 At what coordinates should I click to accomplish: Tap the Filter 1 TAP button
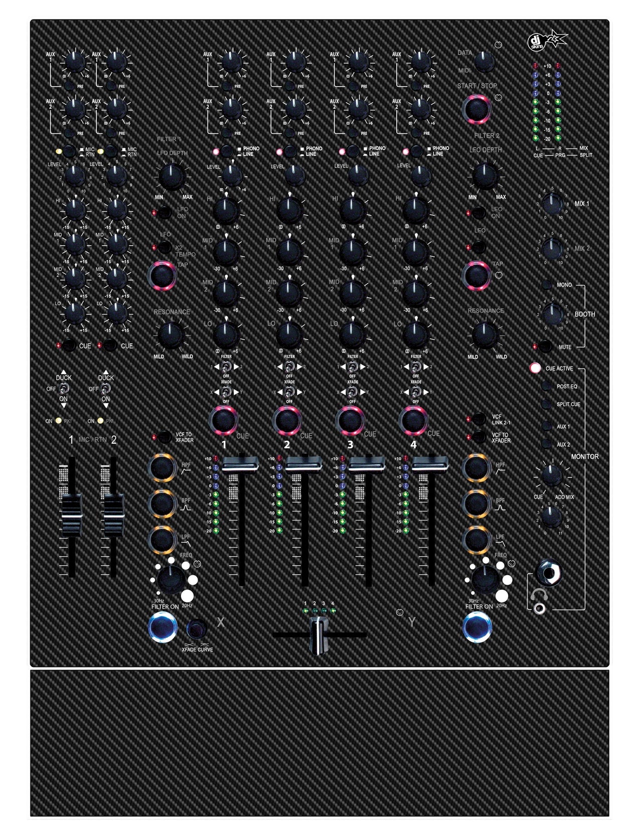pyautogui.click(x=162, y=275)
